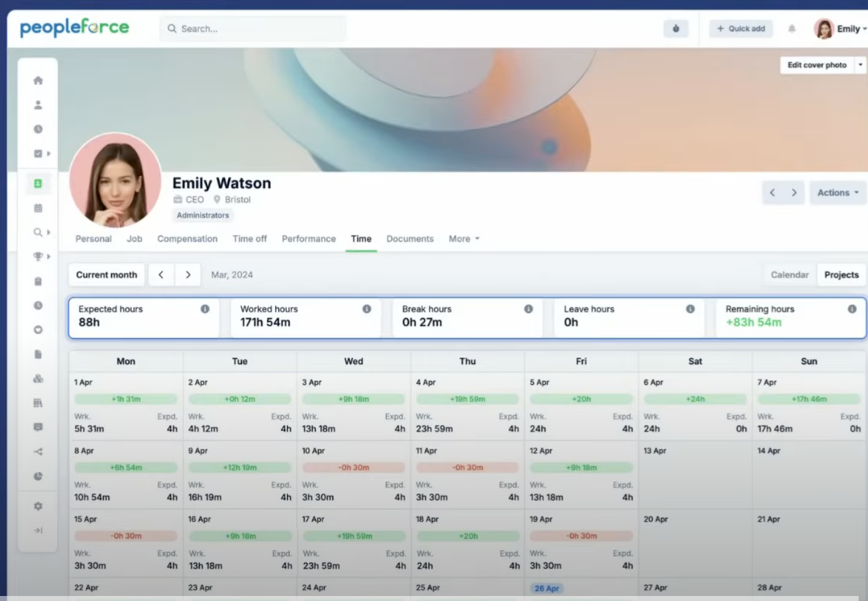868x601 pixels.
Task: Show info for Remaining hours
Action: [852, 309]
